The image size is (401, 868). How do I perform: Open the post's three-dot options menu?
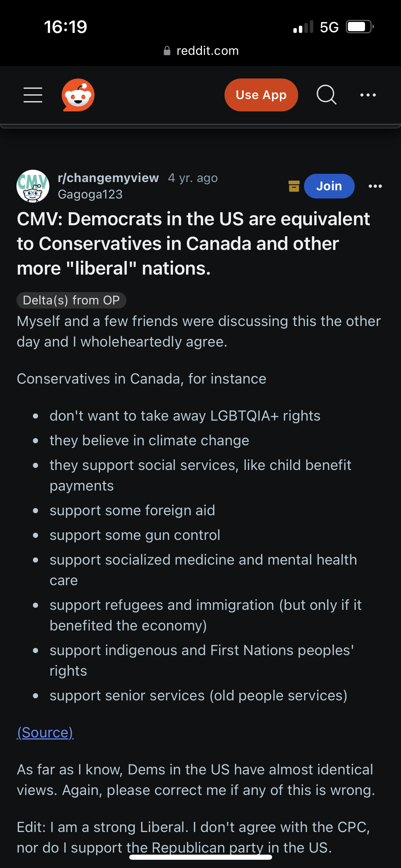(375, 186)
